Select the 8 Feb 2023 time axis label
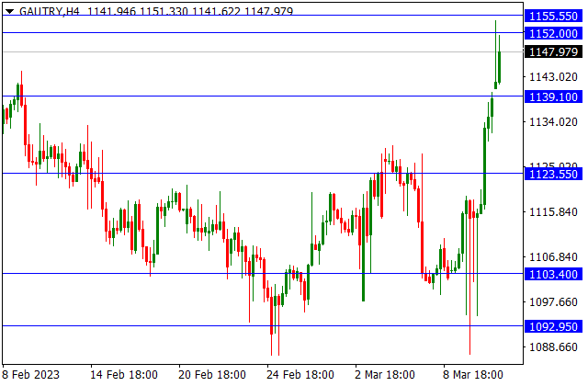This screenshot has width=588, height=386. (x=30, y=374)
